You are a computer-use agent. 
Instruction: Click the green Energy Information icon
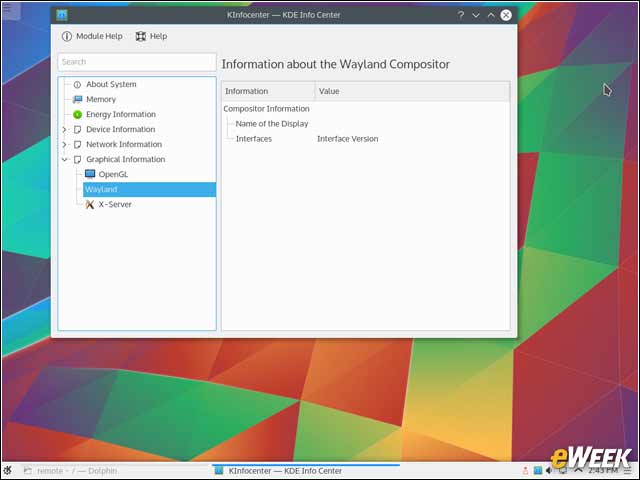tap(77, 115)
